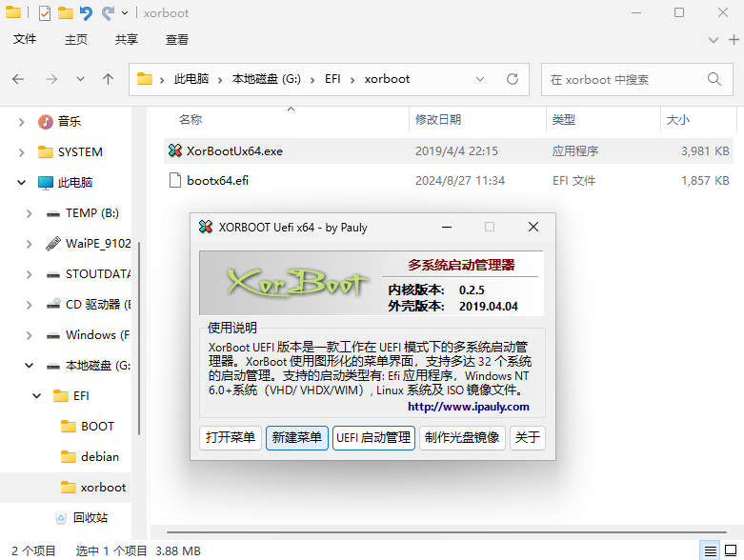Click the redo icon in title bar
Viewport: 744px width, 560px height.
(x=109, y=12)
